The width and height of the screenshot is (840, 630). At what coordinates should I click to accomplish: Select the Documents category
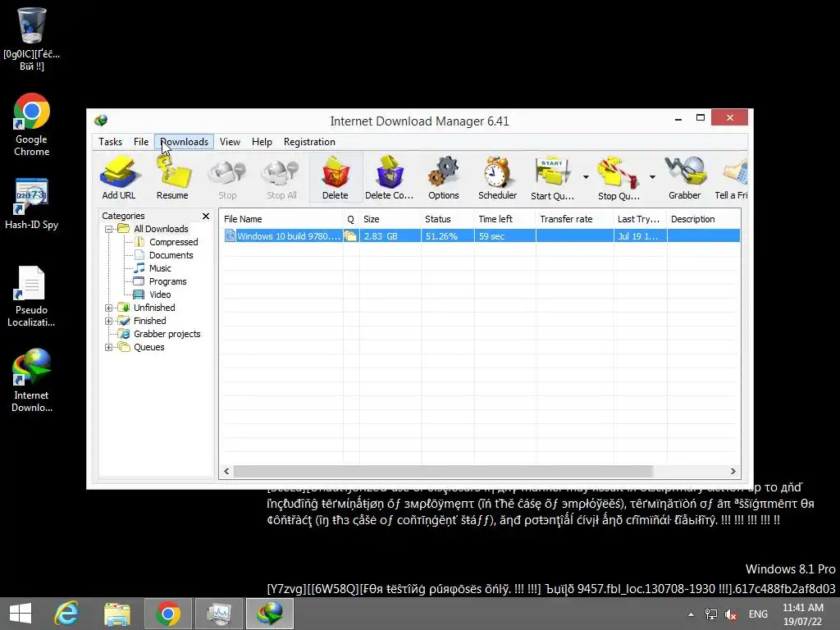(171, 255)
